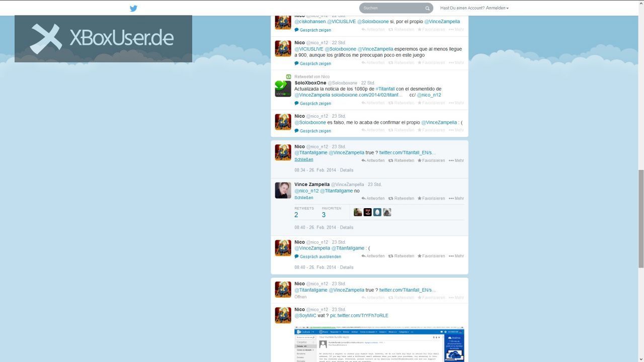The height and width of the screenshot is (362, 644).
Task: Open the pic.twitter.com/TrYFh7oRLE link
Action: [359, 315]
